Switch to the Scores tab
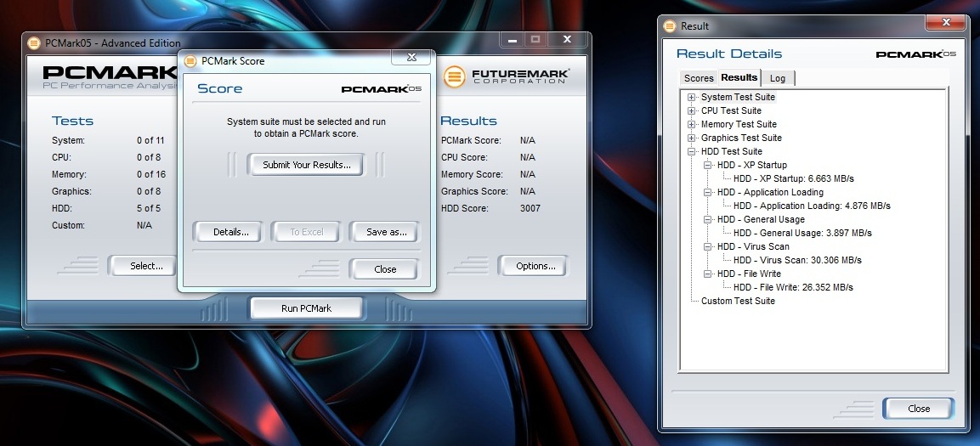The width and height of the screenshot is (980, 446). click(x=698, y=78)
